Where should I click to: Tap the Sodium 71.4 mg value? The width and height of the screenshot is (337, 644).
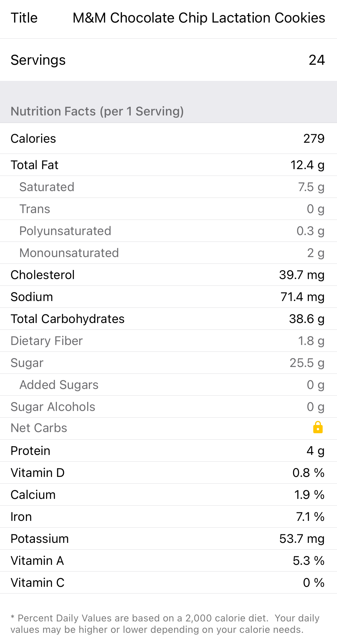tap(302, 297)
